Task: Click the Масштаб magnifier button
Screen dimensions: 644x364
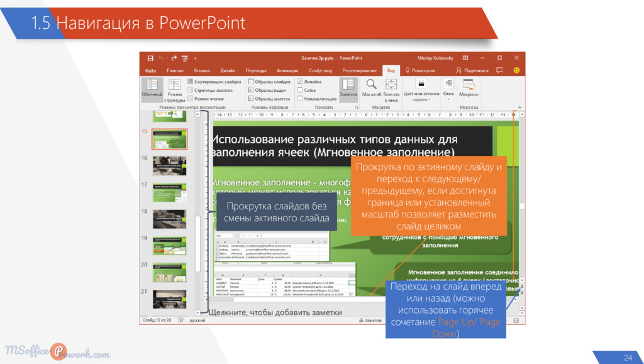Action: click(x=371, y=89)
